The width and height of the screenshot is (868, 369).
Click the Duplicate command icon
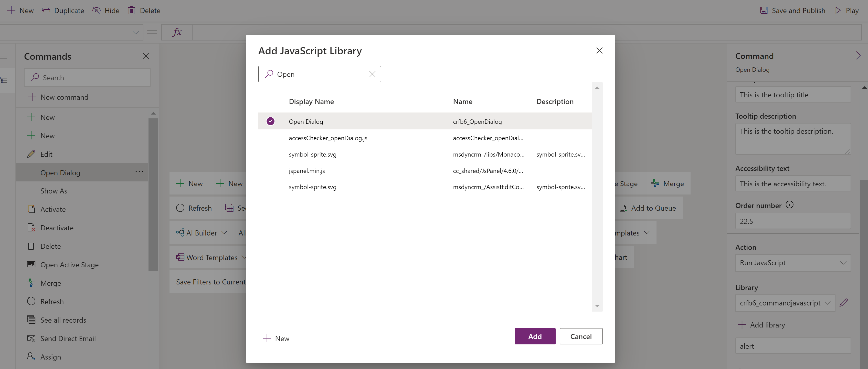(45, 10)
